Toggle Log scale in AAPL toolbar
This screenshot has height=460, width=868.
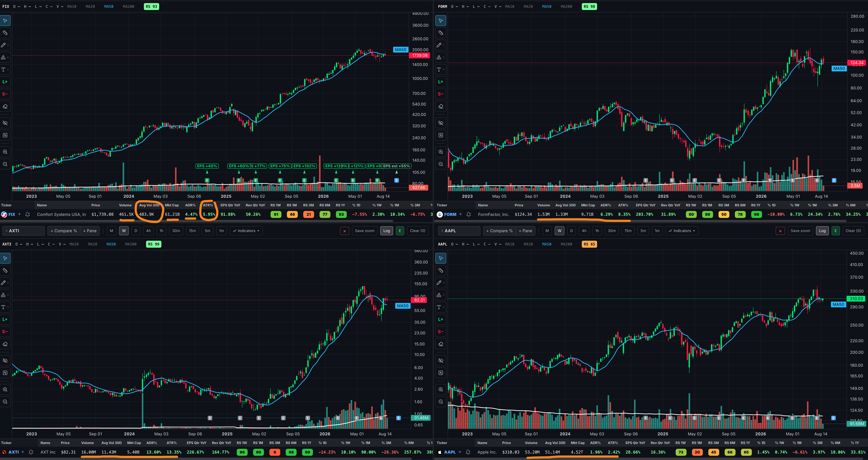click(822, 231)
